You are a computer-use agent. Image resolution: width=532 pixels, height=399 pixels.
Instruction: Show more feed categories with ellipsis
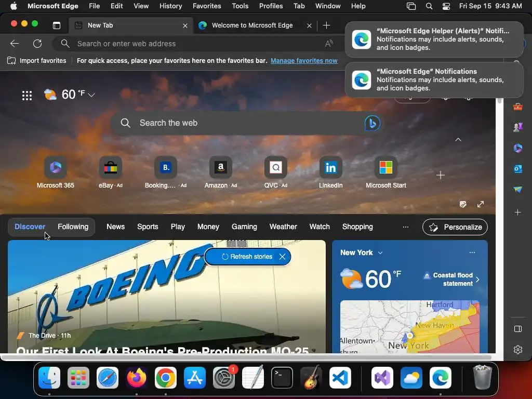click(405, 227)
